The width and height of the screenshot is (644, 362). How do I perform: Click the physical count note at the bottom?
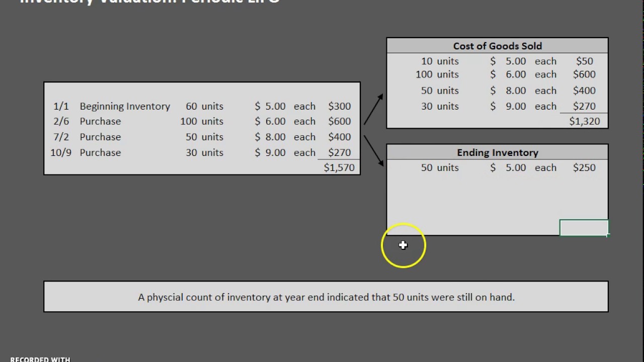pyautogui.click(x=326, y=297)
